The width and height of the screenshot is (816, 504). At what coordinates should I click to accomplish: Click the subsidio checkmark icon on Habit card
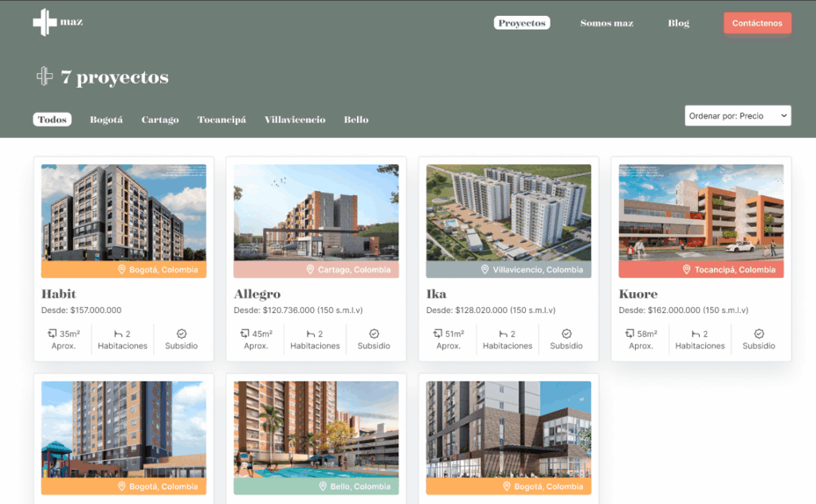(x=181, y=334)
